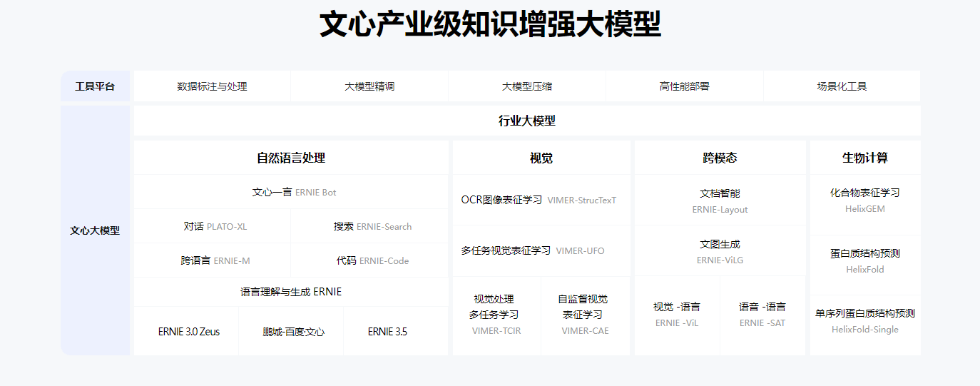Click the 文心大模型 sidebar label
Image resolution: width=980 pixels, height=386 pixels.
click(95, 230)
